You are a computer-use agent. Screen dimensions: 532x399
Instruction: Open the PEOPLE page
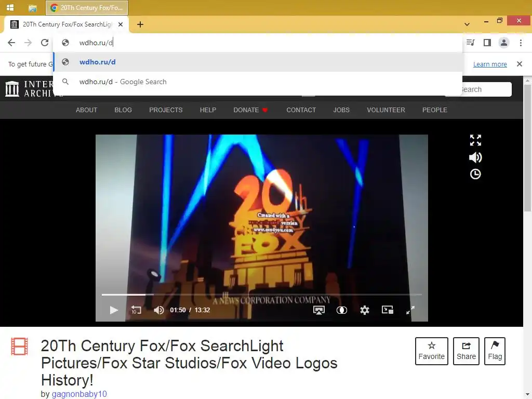[435, 110]
